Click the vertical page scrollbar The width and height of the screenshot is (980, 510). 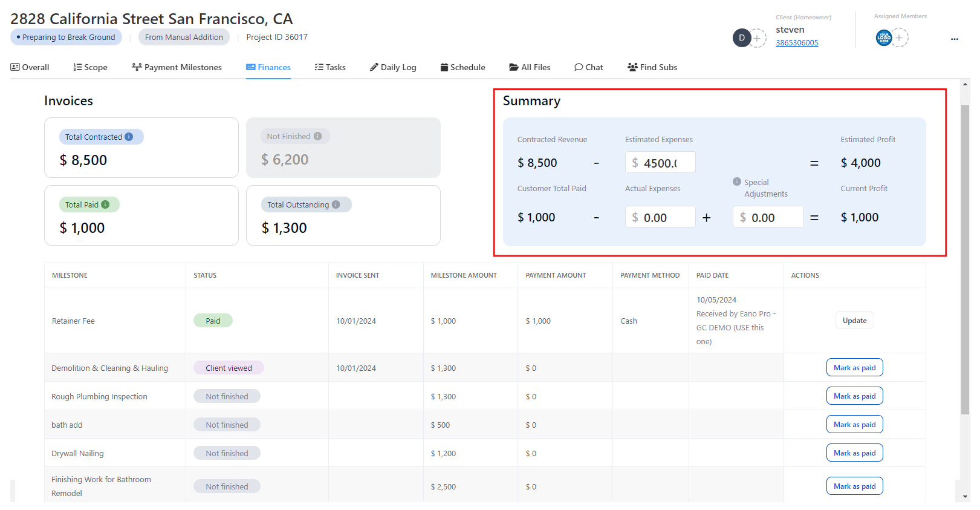[965, 260]
